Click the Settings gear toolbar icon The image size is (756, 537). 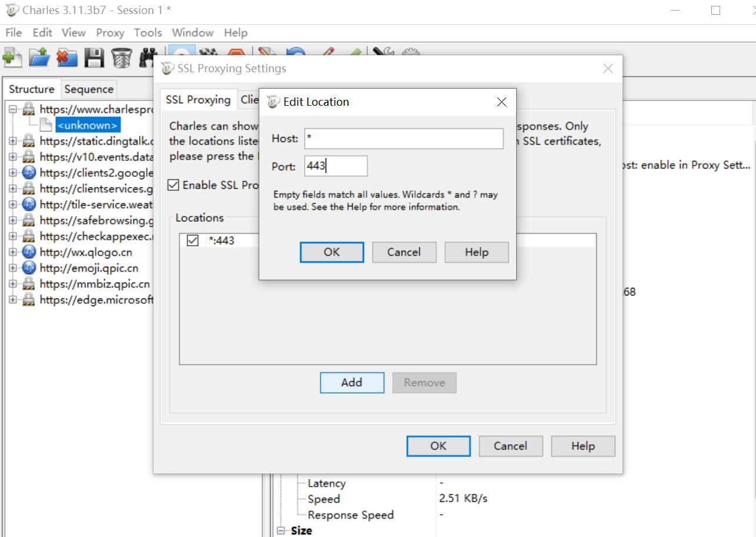tap(411, 52)
